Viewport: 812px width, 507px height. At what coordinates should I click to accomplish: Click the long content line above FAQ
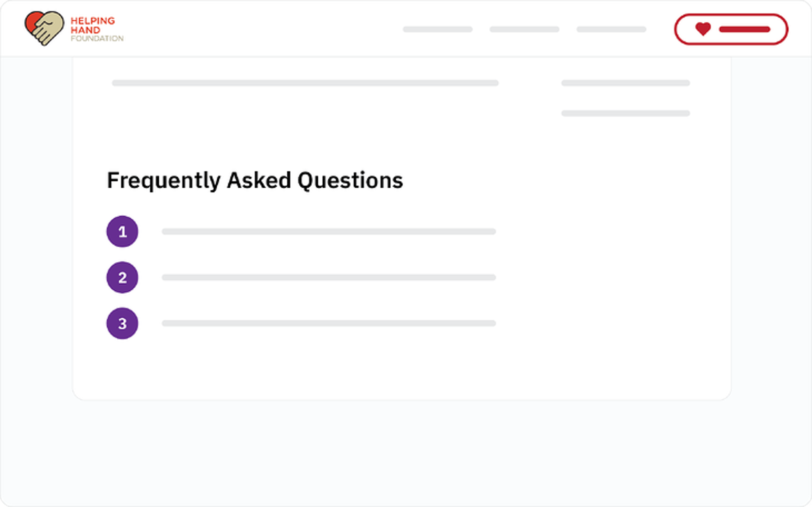[x=305, y=83]
